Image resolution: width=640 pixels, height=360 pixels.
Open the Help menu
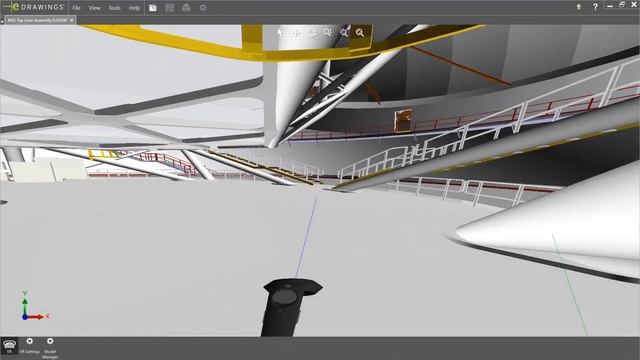pyautogui.click(x=134, y=8)
